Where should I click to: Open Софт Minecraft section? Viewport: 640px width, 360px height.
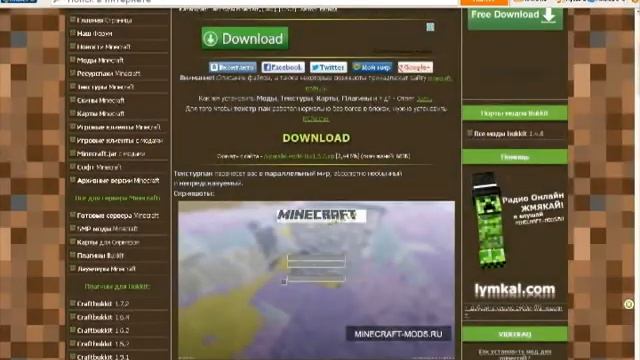(x=99, y=167)
